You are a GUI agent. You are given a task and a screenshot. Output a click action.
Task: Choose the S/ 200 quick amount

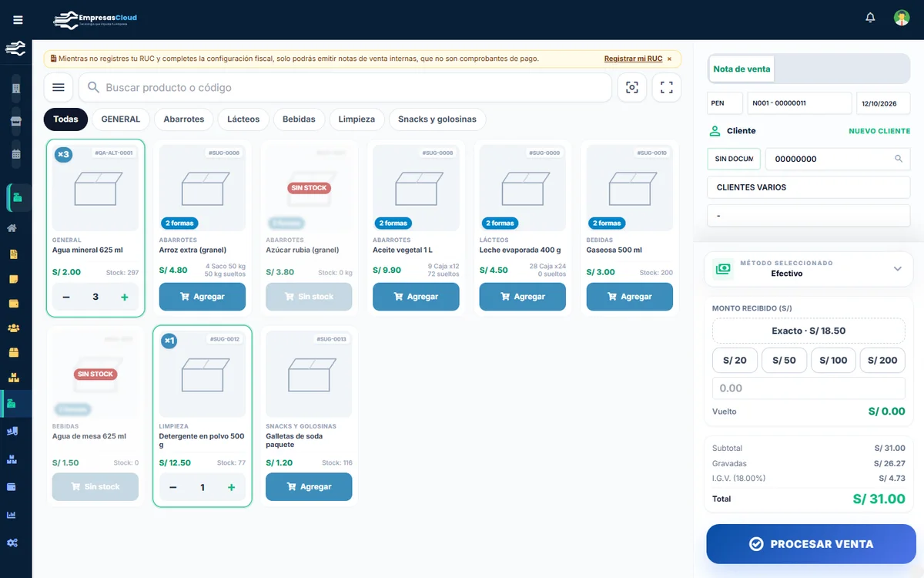882,361
